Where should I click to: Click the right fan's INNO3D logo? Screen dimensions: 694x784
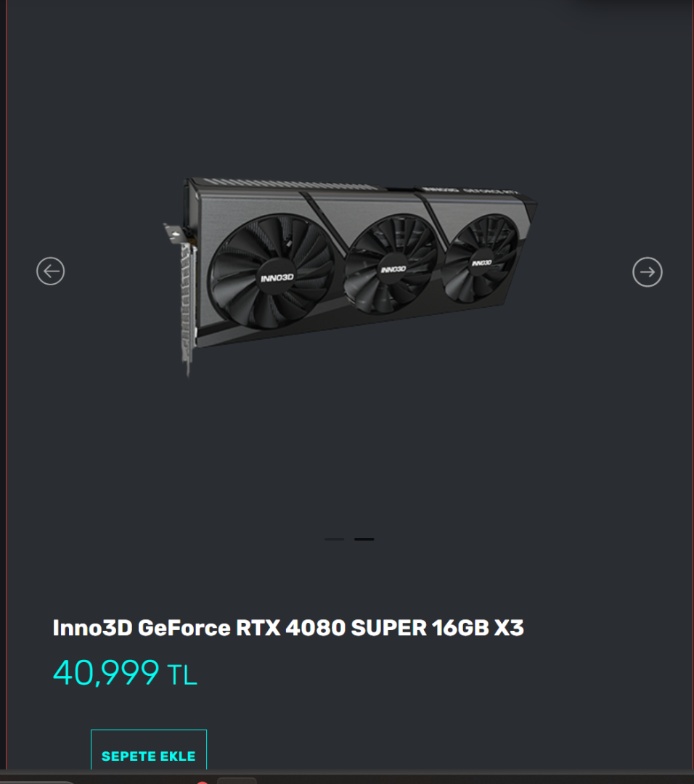[x=481, y=263]
